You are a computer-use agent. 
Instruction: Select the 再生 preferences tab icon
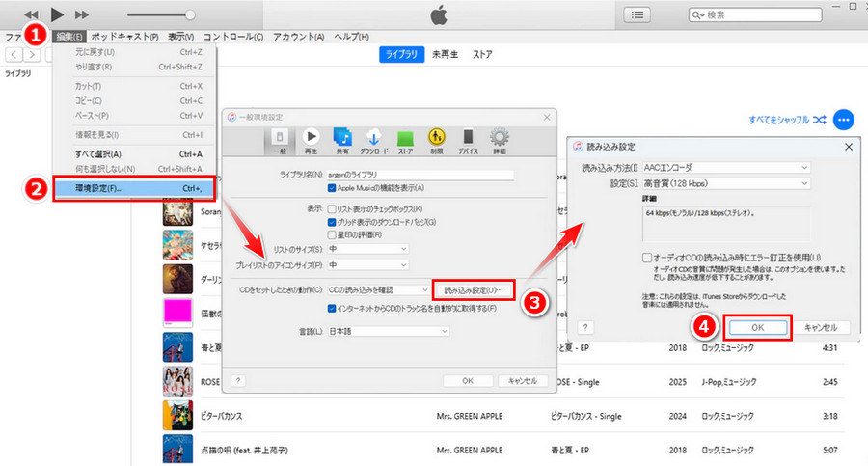tap(312, 141)
